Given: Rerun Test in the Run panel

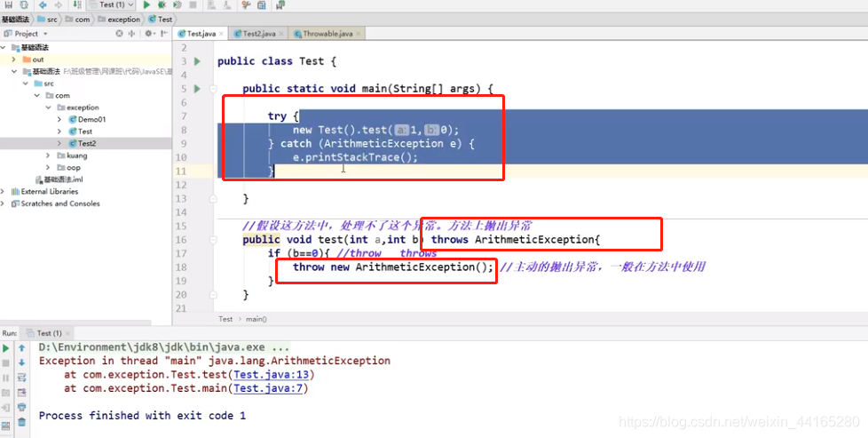Looking at the screenshot, I should click(x=6, y=348).
